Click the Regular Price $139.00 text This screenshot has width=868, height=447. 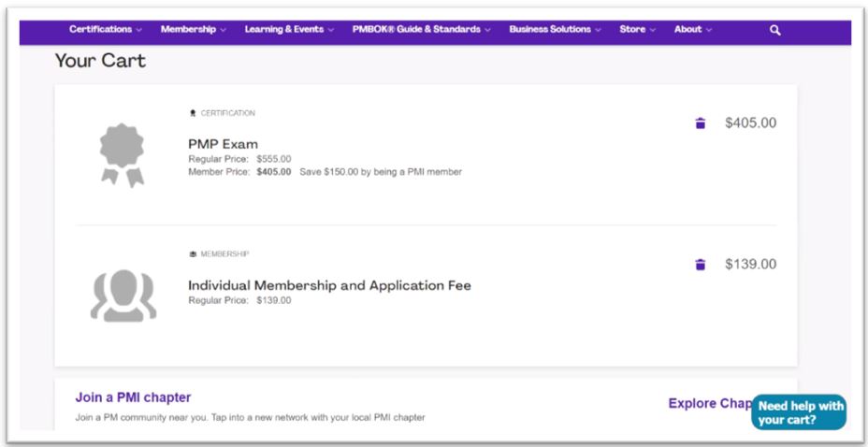coord(239,300)
